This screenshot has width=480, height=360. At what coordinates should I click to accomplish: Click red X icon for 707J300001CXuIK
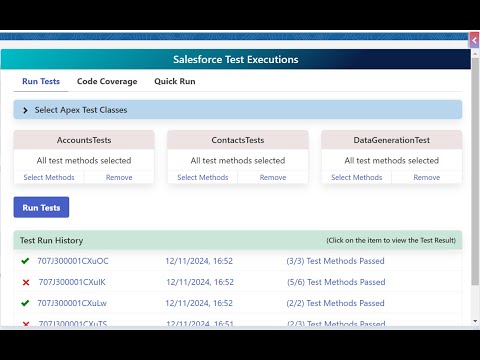26,282
